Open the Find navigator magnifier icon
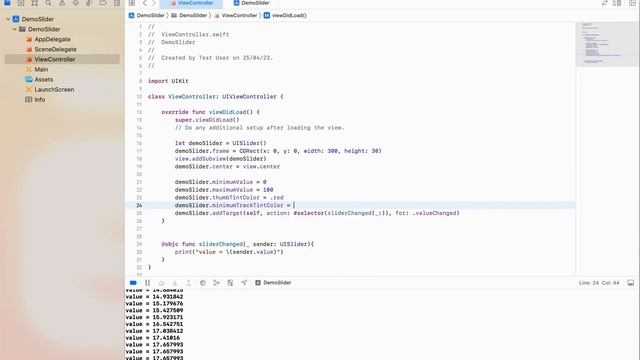The height and width of the screenshot is (360, 640). pyautogui.click(x=48, y=3)
